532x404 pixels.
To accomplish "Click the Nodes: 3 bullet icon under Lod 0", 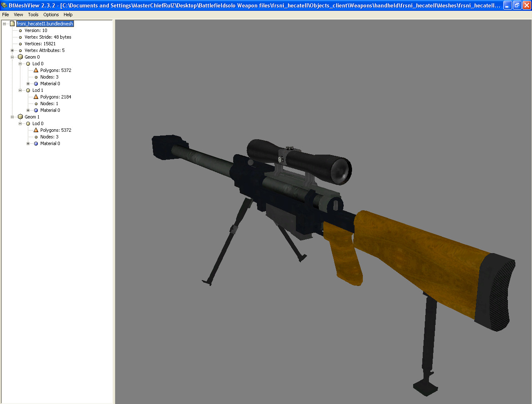I will pos(35,77).
